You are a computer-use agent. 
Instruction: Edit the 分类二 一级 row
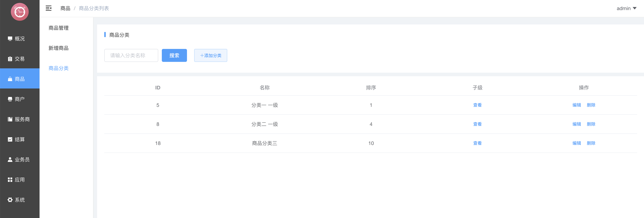coord(577,124)
